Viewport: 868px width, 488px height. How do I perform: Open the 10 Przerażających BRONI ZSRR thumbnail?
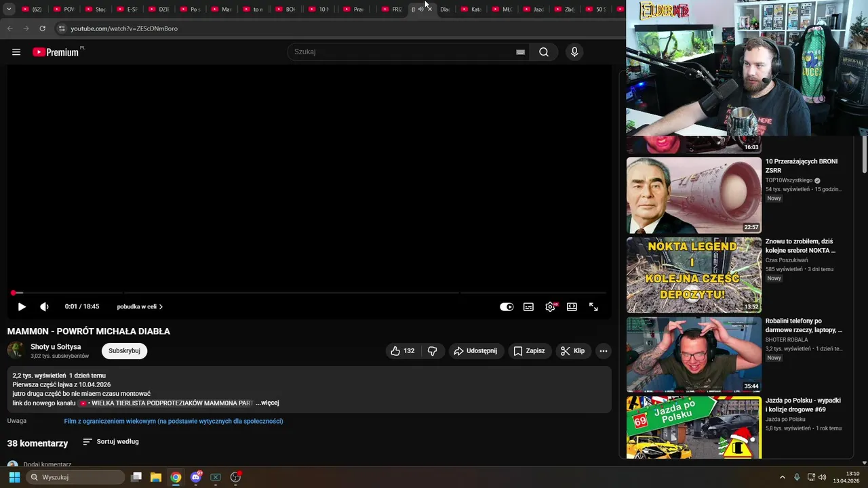pyautogui.click(x=694, y=195)
